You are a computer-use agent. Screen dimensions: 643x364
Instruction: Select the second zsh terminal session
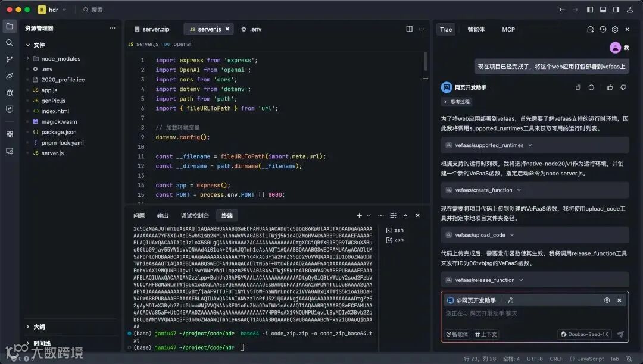(x=395, y=240)
